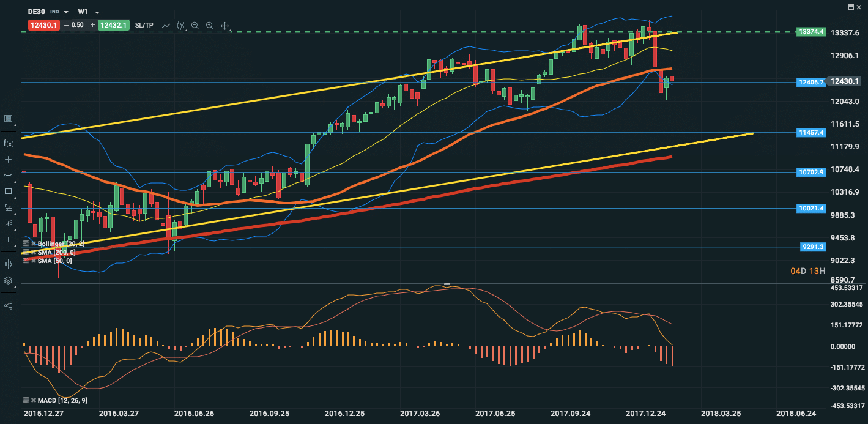Decrease trade volume with minus button
The image size is (868, 424).
(66, 25)
